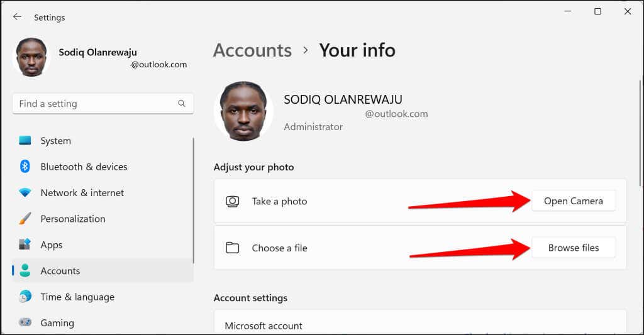Viewport: 644px width, 335px height.
Task: Click the Time & language globe icon
Action: [25, 297]
